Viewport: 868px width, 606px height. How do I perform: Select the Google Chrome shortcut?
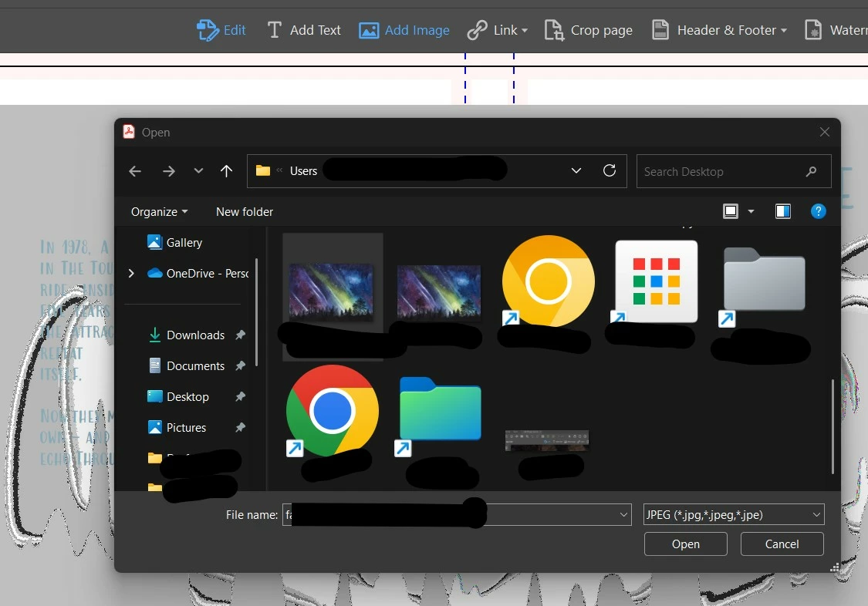tap(332, 410)
